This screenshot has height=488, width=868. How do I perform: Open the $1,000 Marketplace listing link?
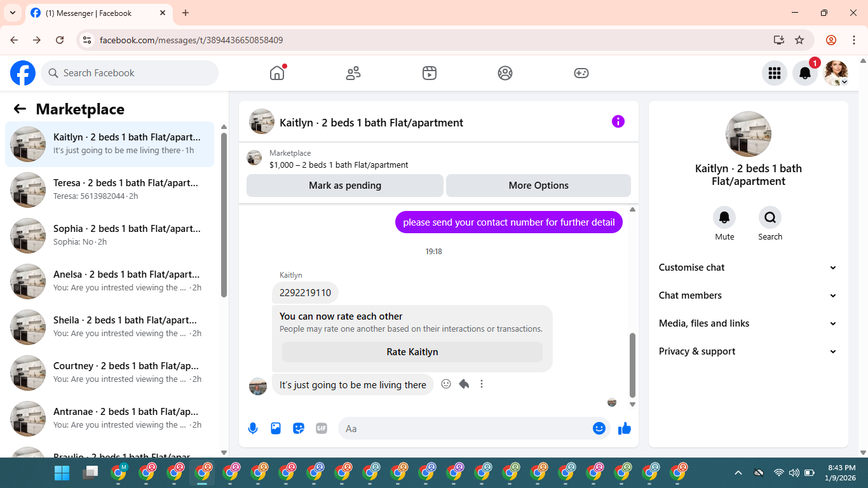point(339,165)
